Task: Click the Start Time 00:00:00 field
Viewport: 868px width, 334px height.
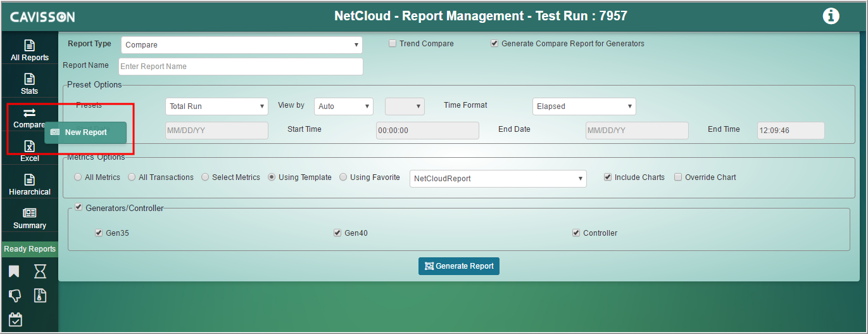Action: tap(427, 131)
